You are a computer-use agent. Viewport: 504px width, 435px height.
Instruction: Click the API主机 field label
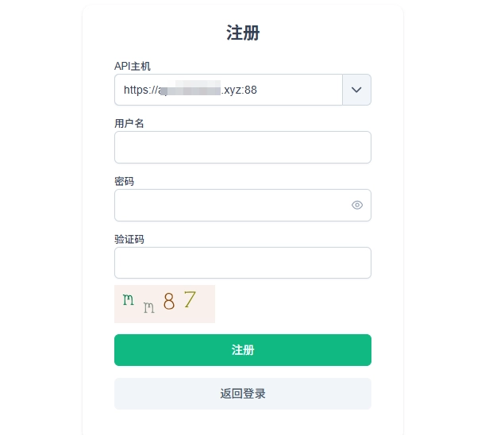coord(133,66)
